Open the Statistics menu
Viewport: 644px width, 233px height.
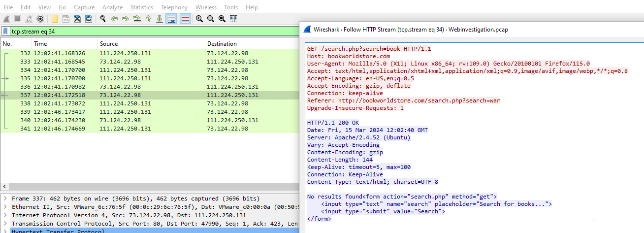coord(142,7)
